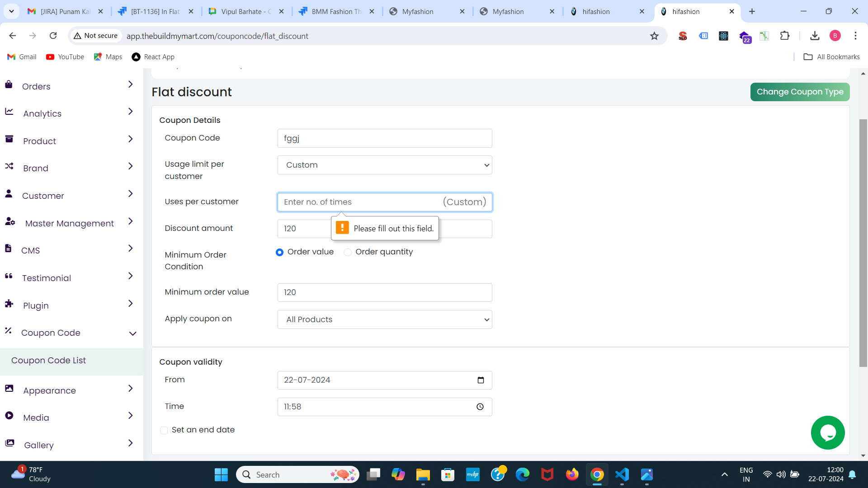This screenshot has width=868, height=488.
Task: Click the Media play icon
Action: (x=9, y=416)
